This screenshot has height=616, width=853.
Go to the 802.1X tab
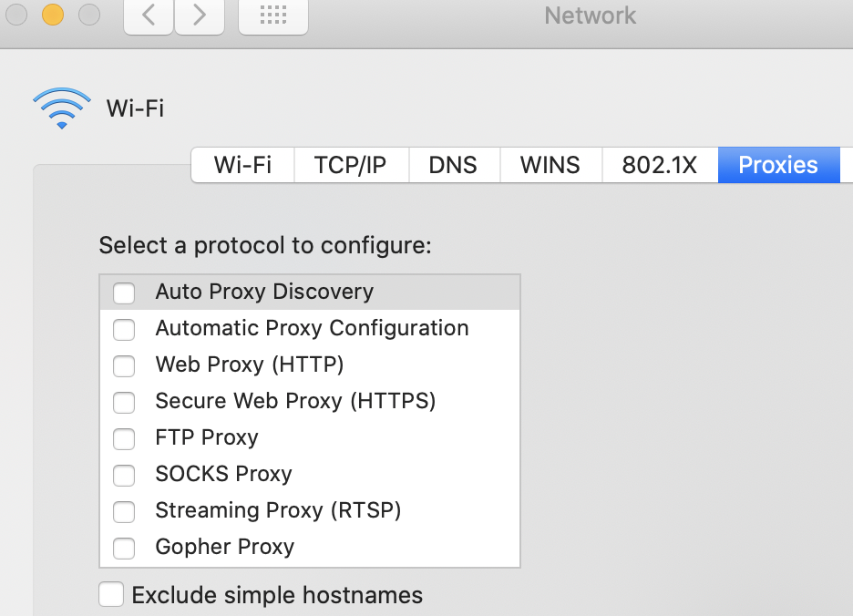pyautogui.click(x=659, y=165)
